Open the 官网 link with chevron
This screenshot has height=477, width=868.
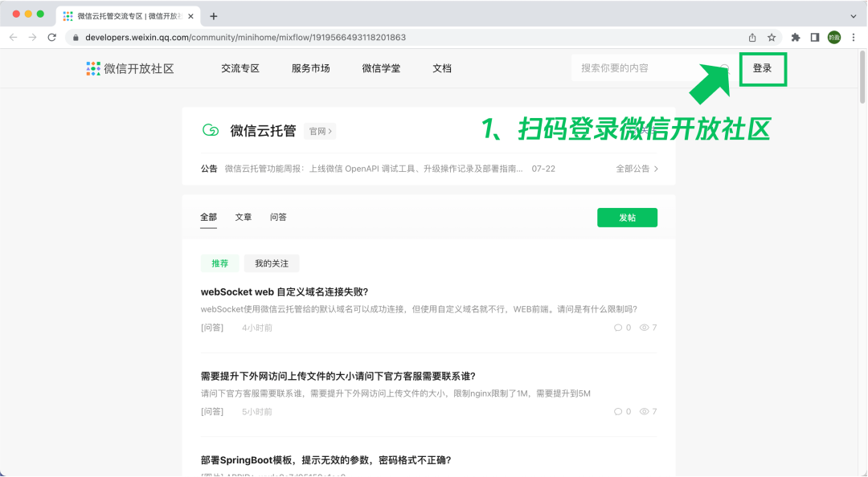(x=320, y=131)
